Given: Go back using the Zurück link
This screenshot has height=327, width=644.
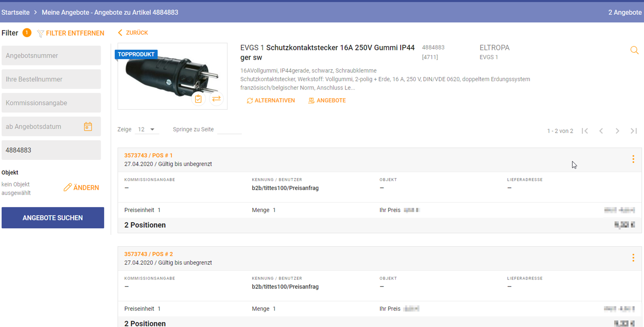Looking at the screenshot, I should [133, 33].
